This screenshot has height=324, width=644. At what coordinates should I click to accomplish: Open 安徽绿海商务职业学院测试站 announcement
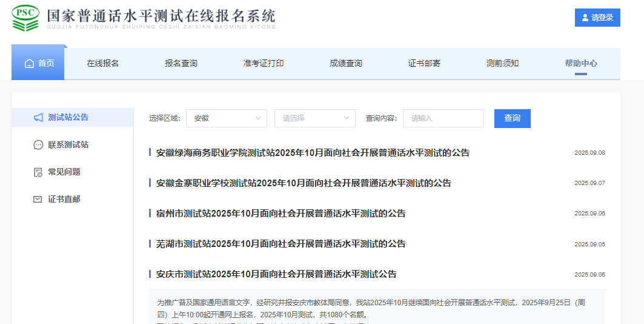(312, 153)
